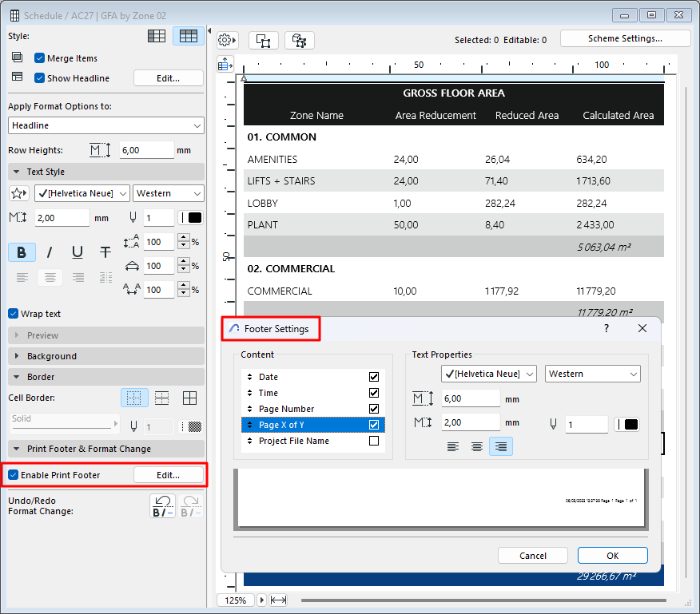Uncheck the Merge Items checkbox
The image size is (700, 614).
[40, 58]
